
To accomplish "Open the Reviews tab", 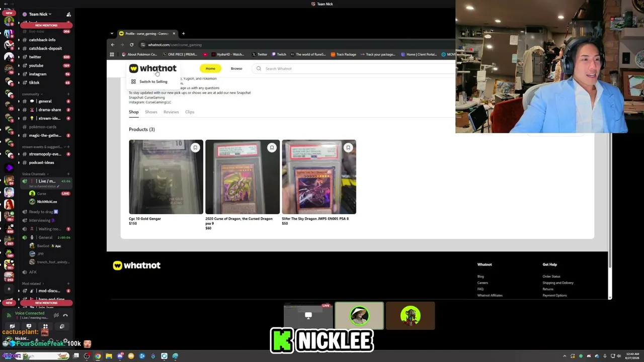I will coord(171,112).
